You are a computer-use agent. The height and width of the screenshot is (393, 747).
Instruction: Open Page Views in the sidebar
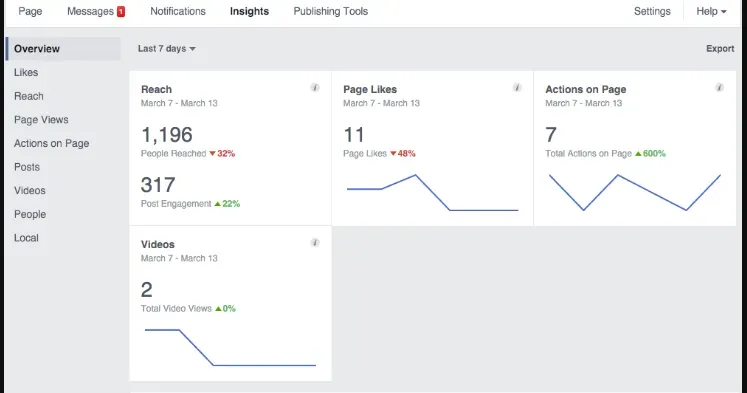click(x=41, y=120)
